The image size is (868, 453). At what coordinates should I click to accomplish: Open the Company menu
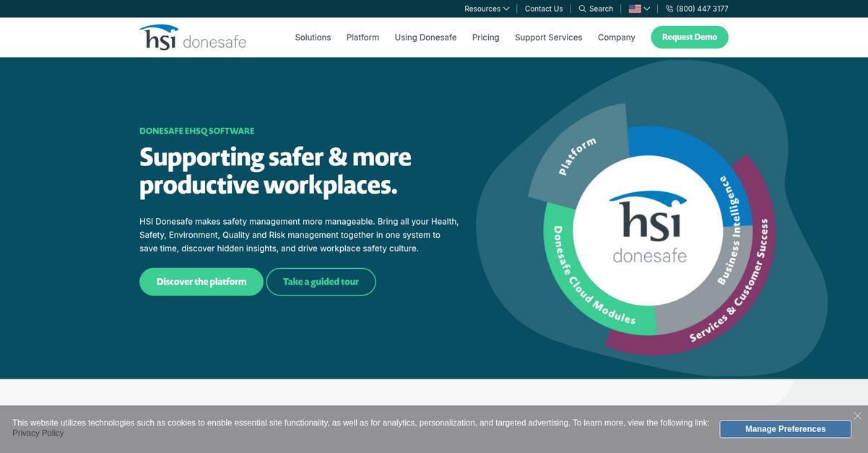coord(616,38)
